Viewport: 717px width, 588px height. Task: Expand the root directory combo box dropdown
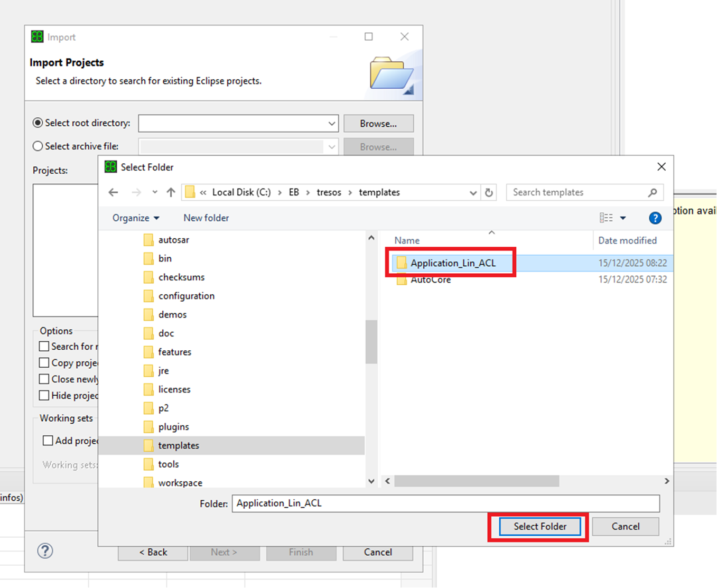tap(331, 124)
